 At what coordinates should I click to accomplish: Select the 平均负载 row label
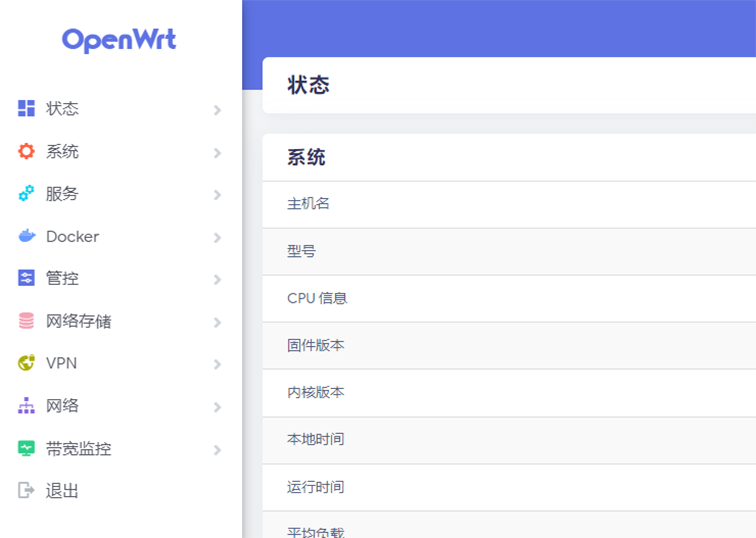315,532
